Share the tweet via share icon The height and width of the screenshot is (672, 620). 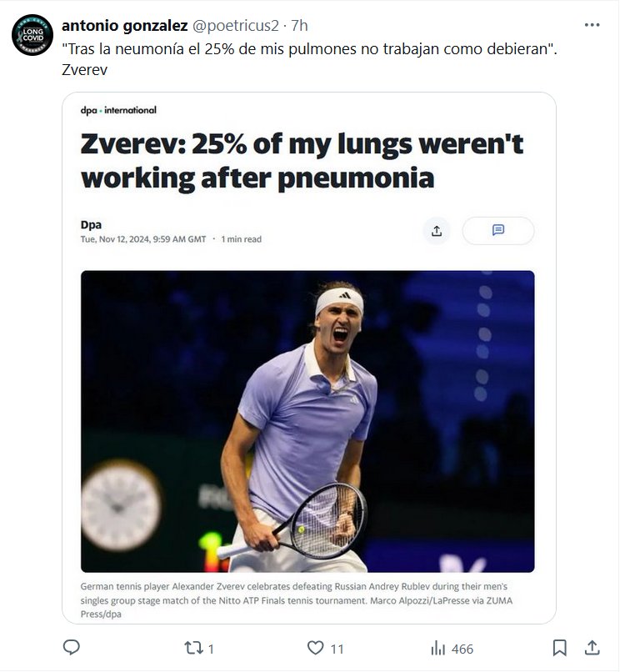point(592,648)
